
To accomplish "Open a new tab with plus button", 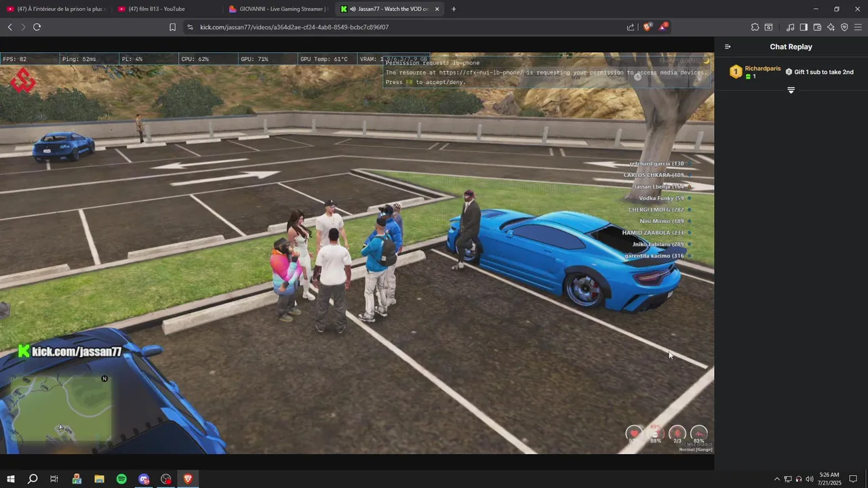I will click(454, 9).
